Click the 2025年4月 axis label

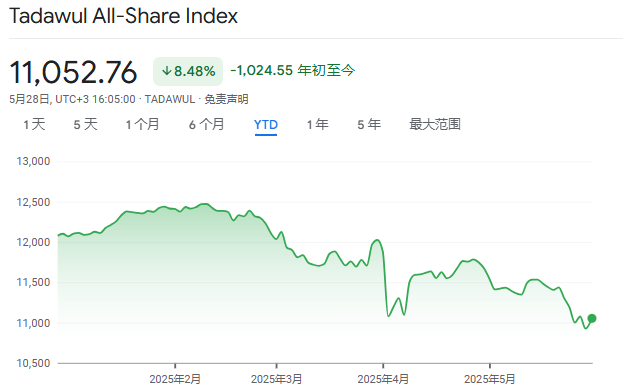383,379
